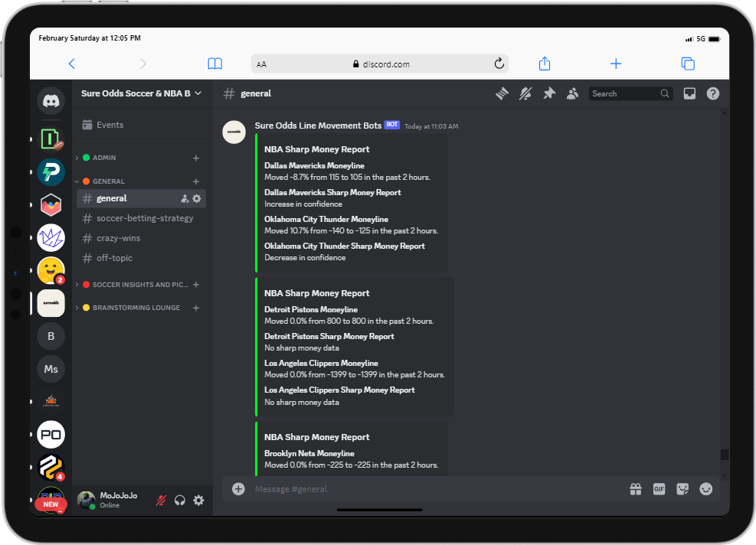Screen dimensions: 756x545
Task: Open the Ms server icon
Action: coord(51,369)
